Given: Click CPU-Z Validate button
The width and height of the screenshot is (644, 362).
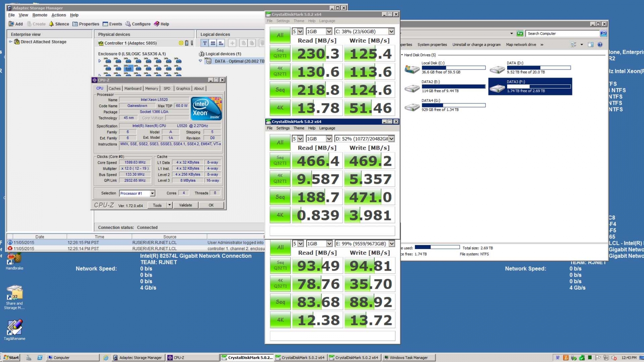Looking at the screenshot, I should [x=186, y=205].
